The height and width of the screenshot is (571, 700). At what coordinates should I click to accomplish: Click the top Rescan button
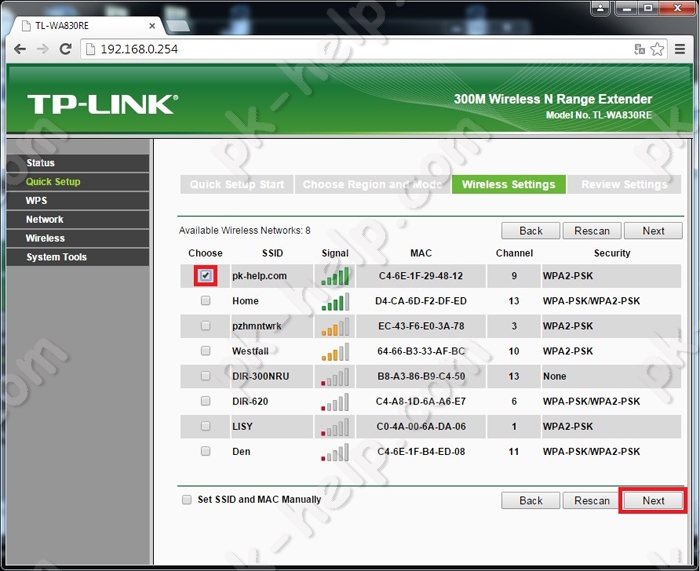pos(592,231)
